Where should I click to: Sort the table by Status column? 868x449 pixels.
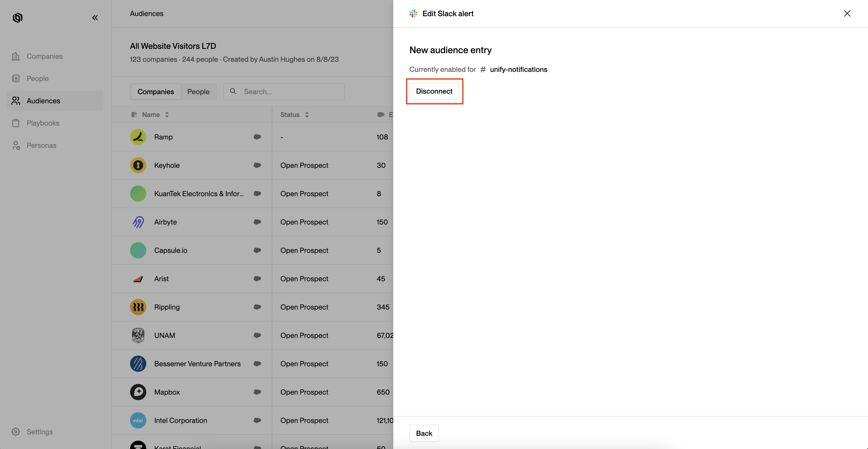click(x=307, y=115)
